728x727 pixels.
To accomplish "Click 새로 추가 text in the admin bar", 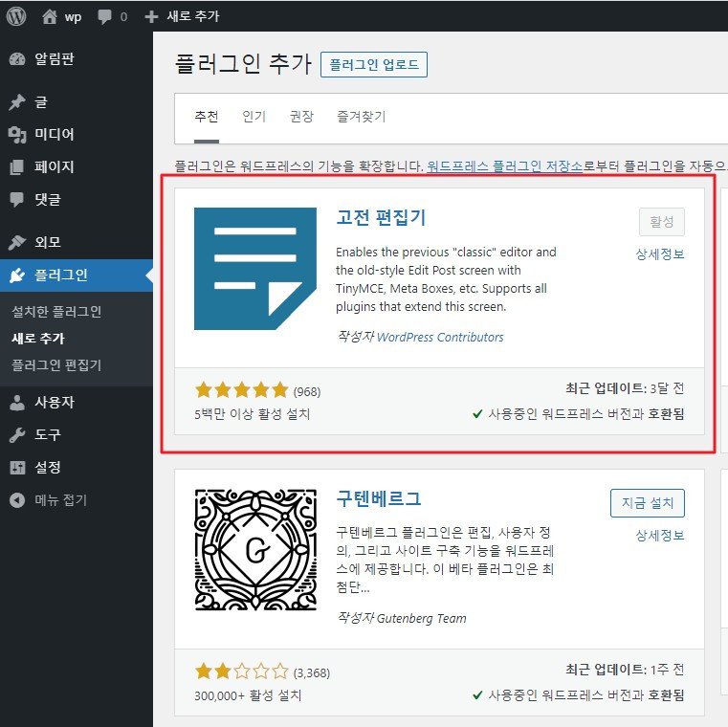I will [193, 16].
